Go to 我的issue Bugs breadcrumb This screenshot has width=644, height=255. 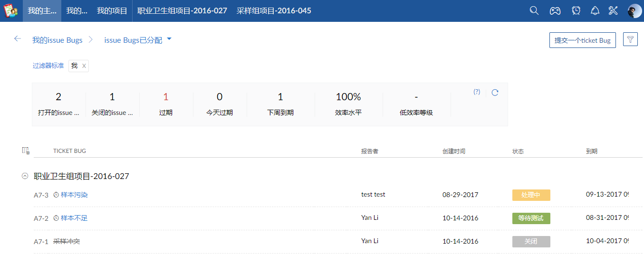(x=57, y=40)
